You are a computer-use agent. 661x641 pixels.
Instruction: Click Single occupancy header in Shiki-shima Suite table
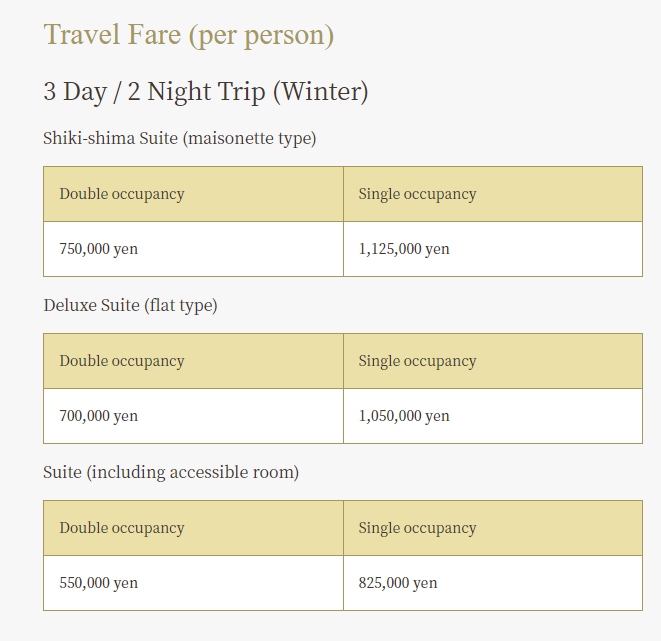(493, 194)
